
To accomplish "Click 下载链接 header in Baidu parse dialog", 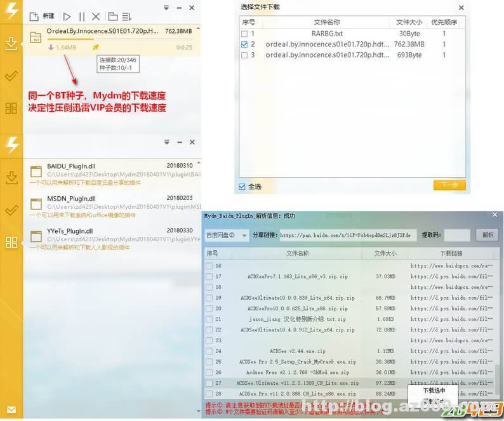I will [451, 253].
